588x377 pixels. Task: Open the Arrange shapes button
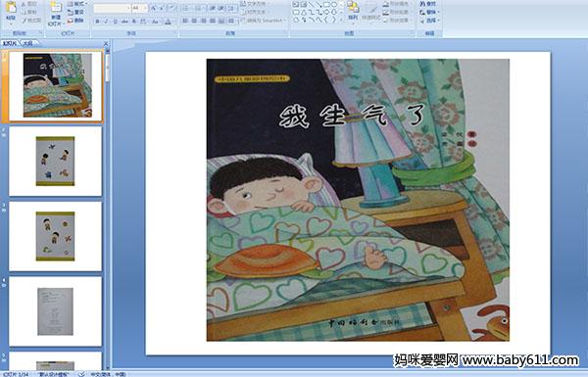[353, 11]
